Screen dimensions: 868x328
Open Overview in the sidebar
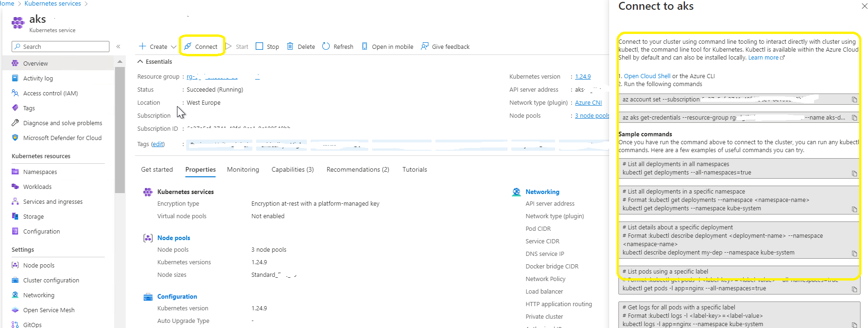click(58, 63)
